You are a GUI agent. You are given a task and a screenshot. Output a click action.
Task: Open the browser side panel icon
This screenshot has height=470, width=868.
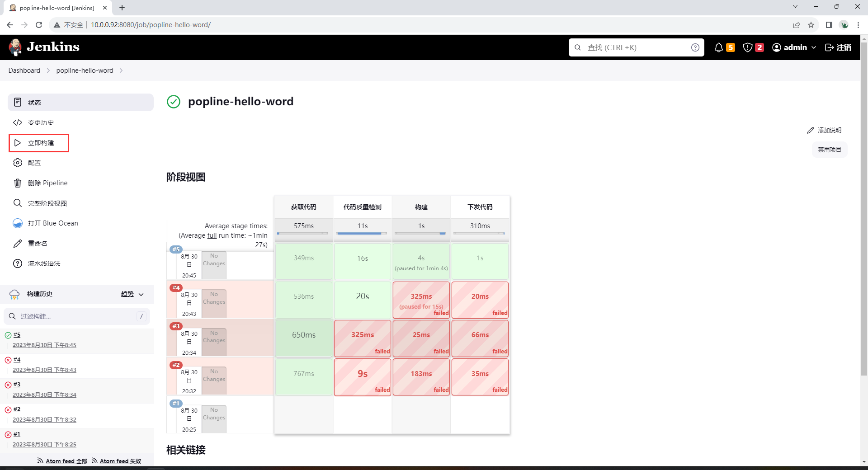[829, 25]
